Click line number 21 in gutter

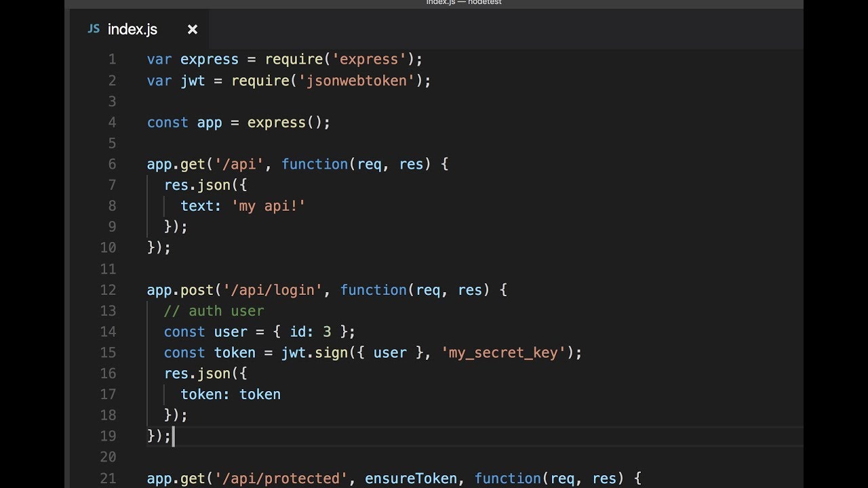(108, 479)
